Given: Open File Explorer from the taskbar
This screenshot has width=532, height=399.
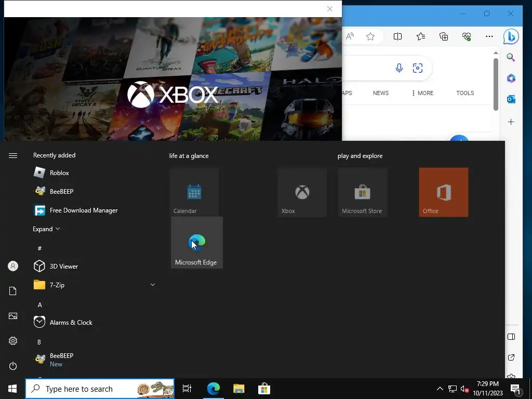Looking at the screenshot, I should click(239, 389).
